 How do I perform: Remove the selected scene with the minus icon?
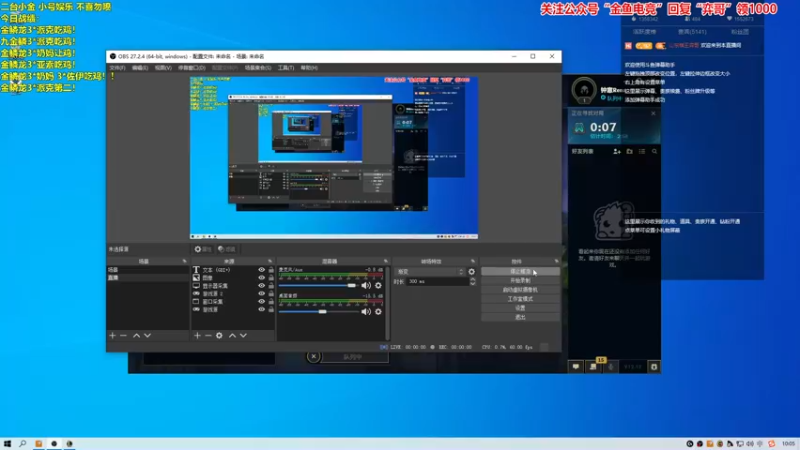[x=123, y=336]
